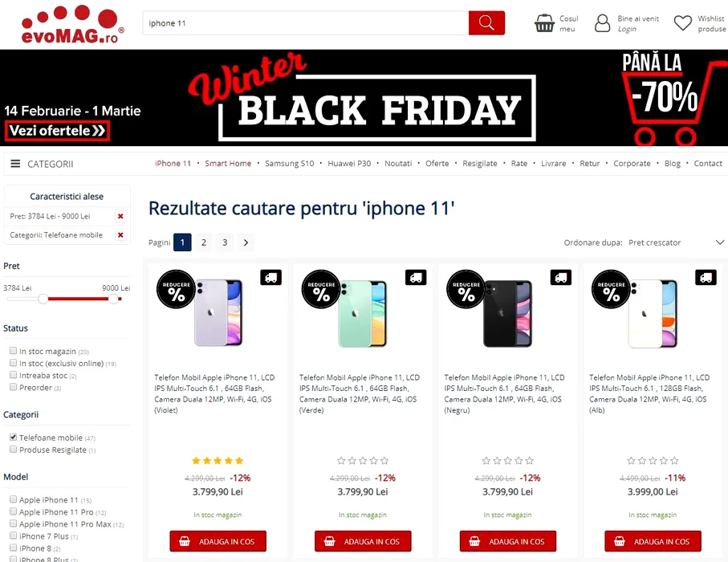Screen dimensions: 728x562
Task: Tick the Apple iPhone 11 Pro checkbox
Action: pyautogui.click(x=14, y=511)
